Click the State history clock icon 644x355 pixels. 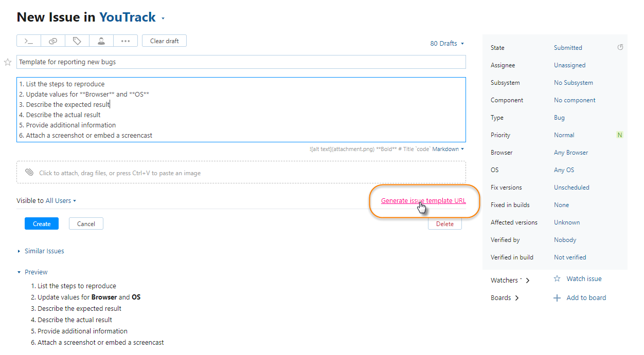click(x=620, y=47)
